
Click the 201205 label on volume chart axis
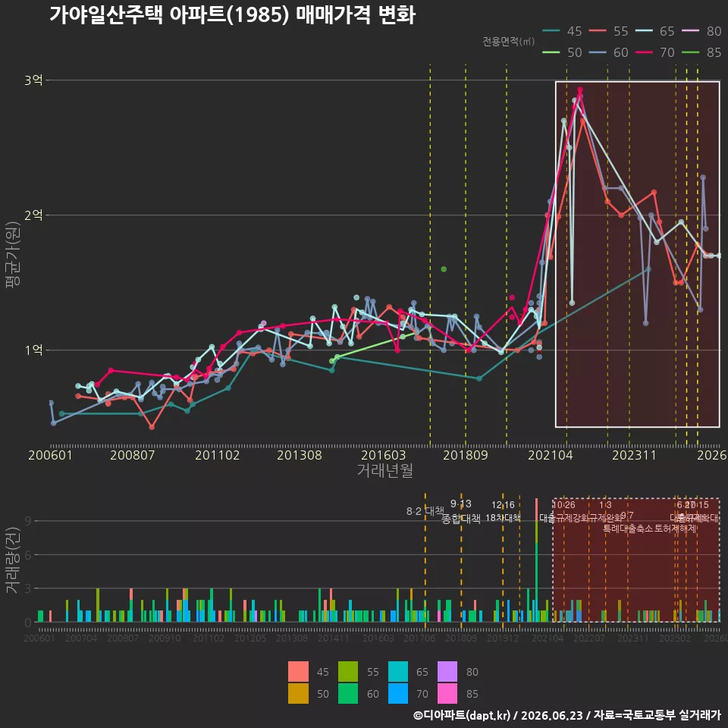(x=250, y=639)
